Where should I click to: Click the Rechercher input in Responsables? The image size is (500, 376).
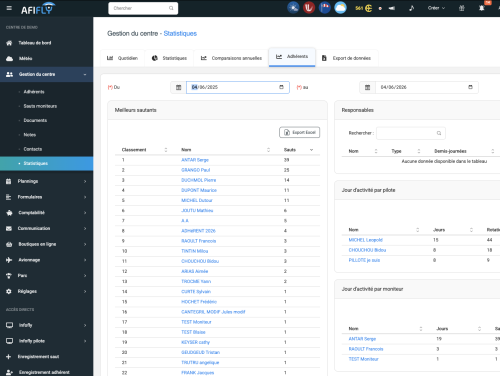[411, 133]
